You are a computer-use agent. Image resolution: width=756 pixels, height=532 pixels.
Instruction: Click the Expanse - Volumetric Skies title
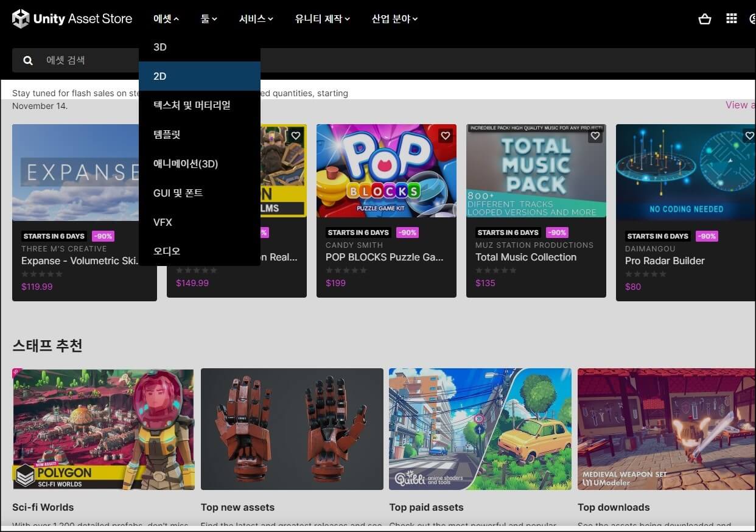tap(80, 261)
